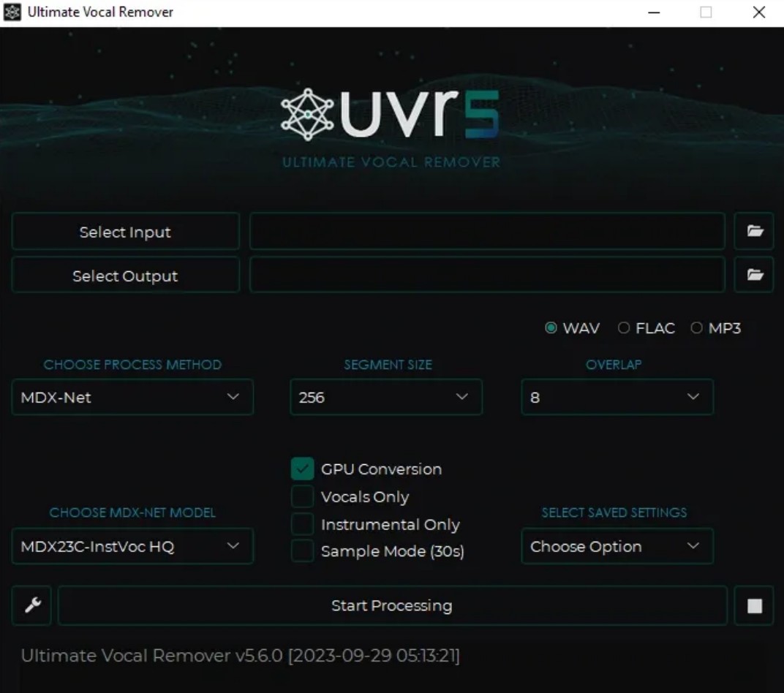Click the UVR title bar app icon

12,12
